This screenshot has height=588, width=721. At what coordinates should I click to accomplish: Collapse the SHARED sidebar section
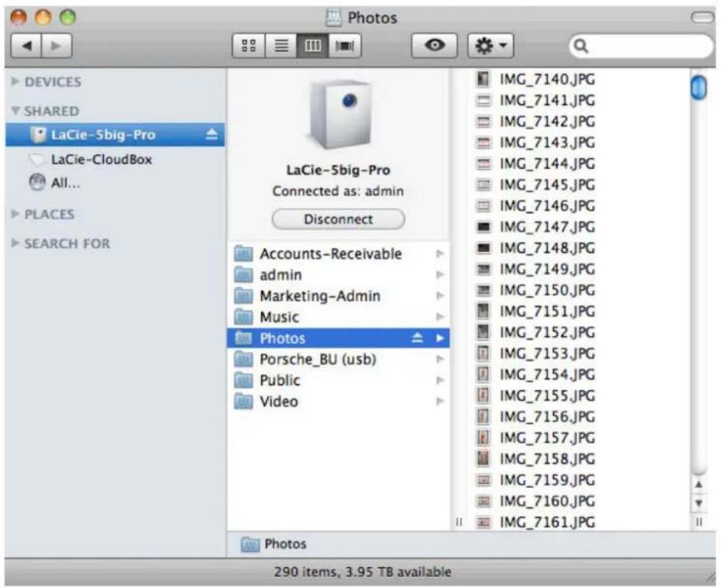15,111
